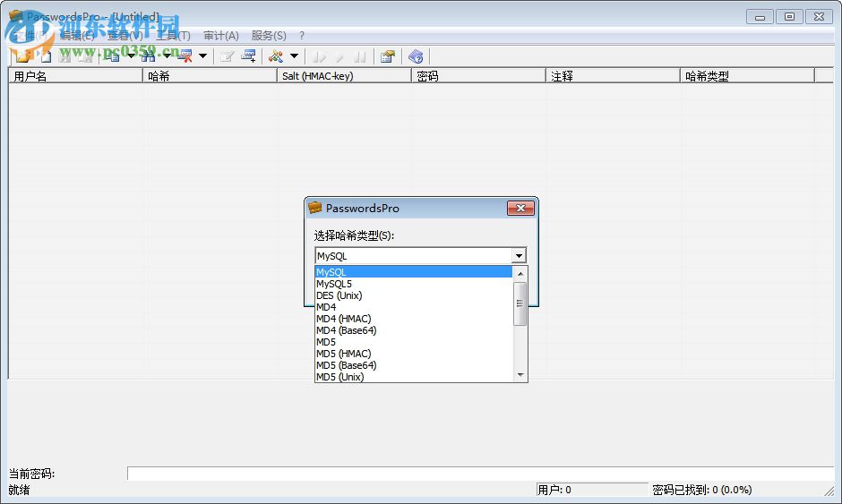Sort by the 哈希类型 column header
This screenshot has height=504, width=842.
tap(747, 76)
